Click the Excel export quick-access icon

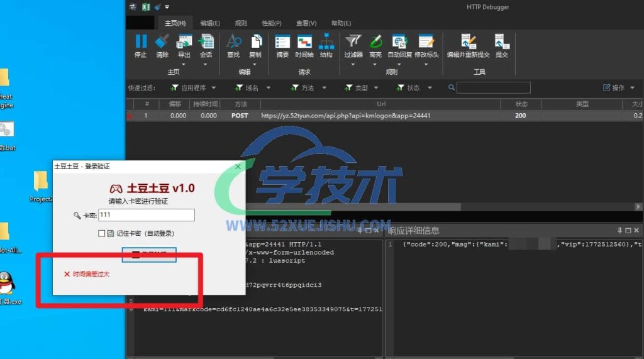145,6
